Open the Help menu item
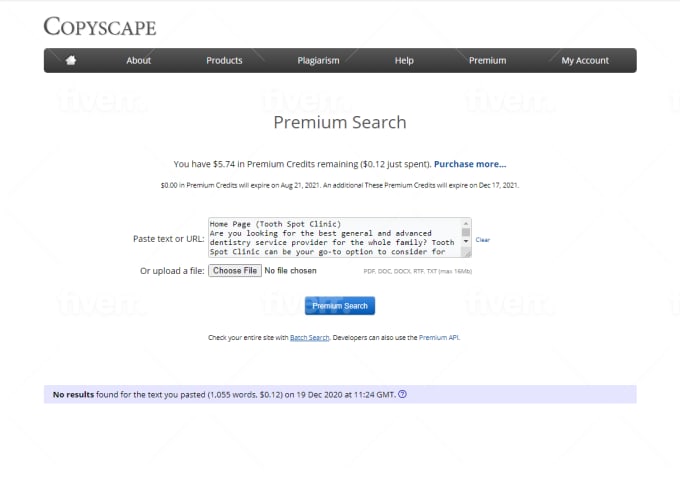Image resolution: width=680 pixels, height=477 pixels. pyautogui.click(x=404, y=60)
